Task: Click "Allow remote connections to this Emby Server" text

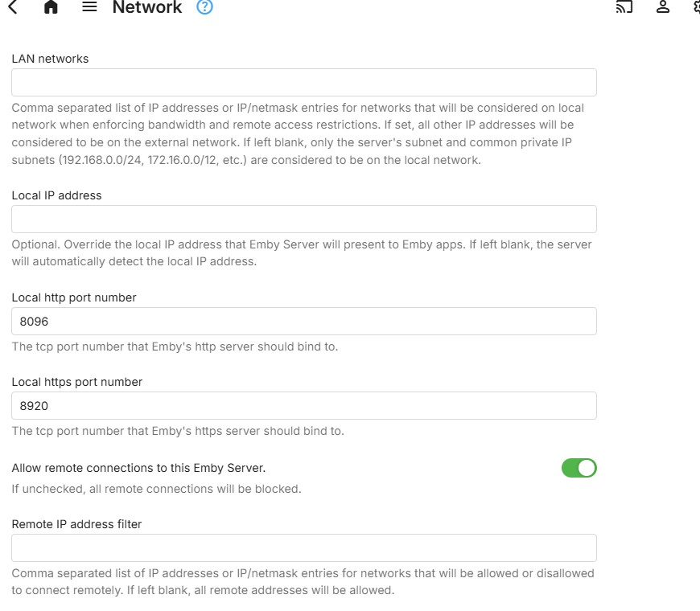Action: (x=138, y=467)
